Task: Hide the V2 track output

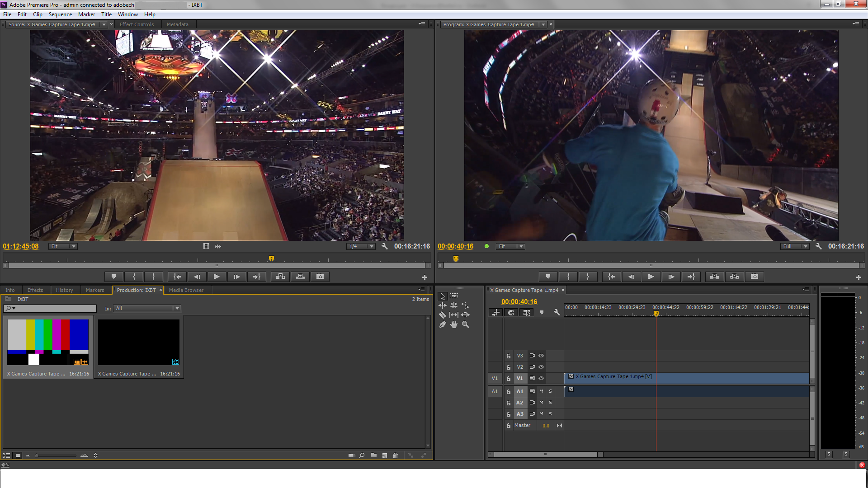Action: (541, 367)
